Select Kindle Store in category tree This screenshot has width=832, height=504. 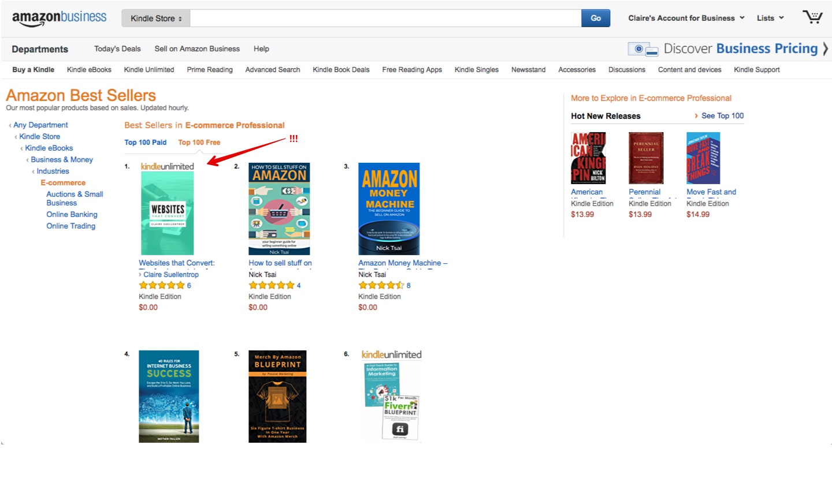pyautogui.click(x=39, y=137)
